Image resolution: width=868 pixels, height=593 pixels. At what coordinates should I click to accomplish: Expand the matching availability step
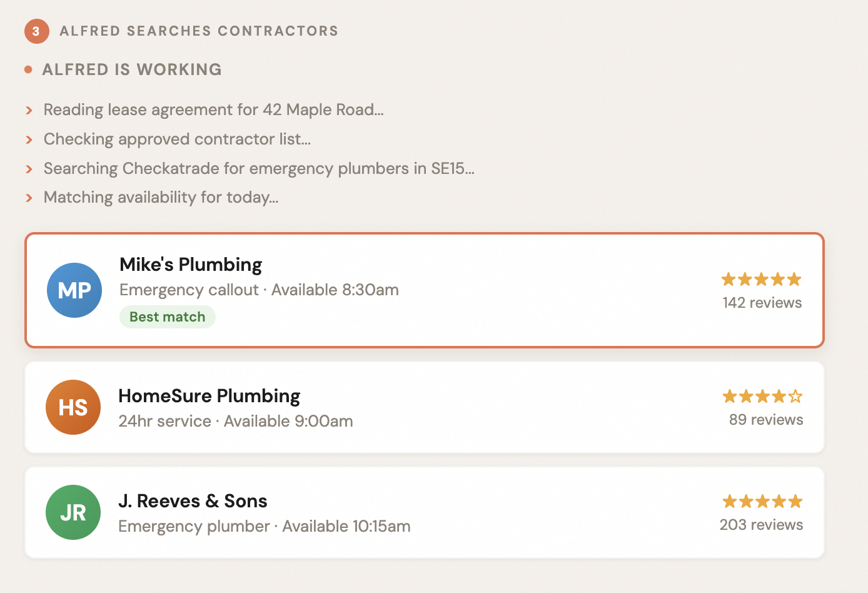[x=29, y=198]
